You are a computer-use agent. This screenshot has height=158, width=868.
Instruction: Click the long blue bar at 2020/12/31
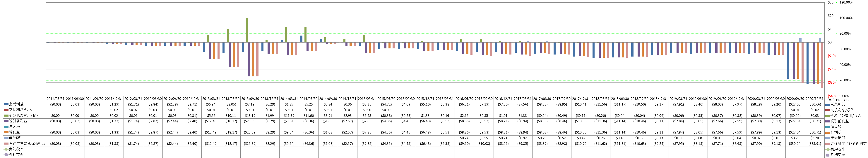(807, 63)
